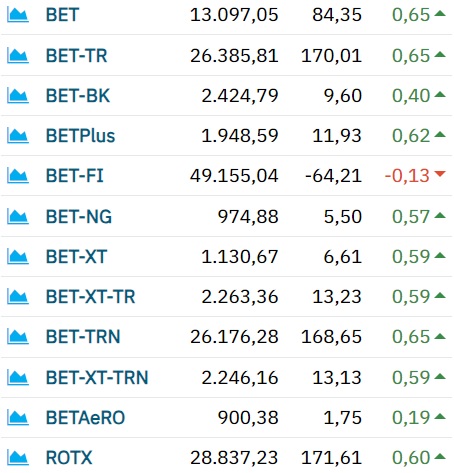Open the chart icon for BET-FI
This screenshot has height=473, width=454.
[18, 176]
